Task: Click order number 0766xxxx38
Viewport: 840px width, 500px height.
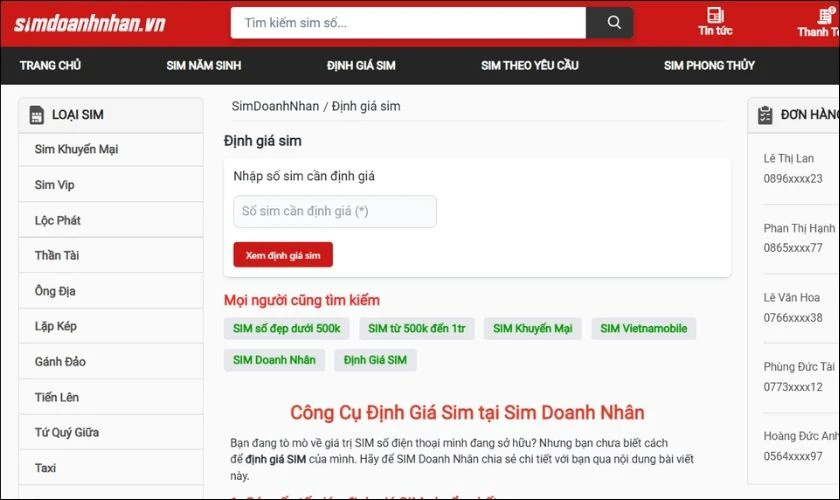Action: [793, 317]
